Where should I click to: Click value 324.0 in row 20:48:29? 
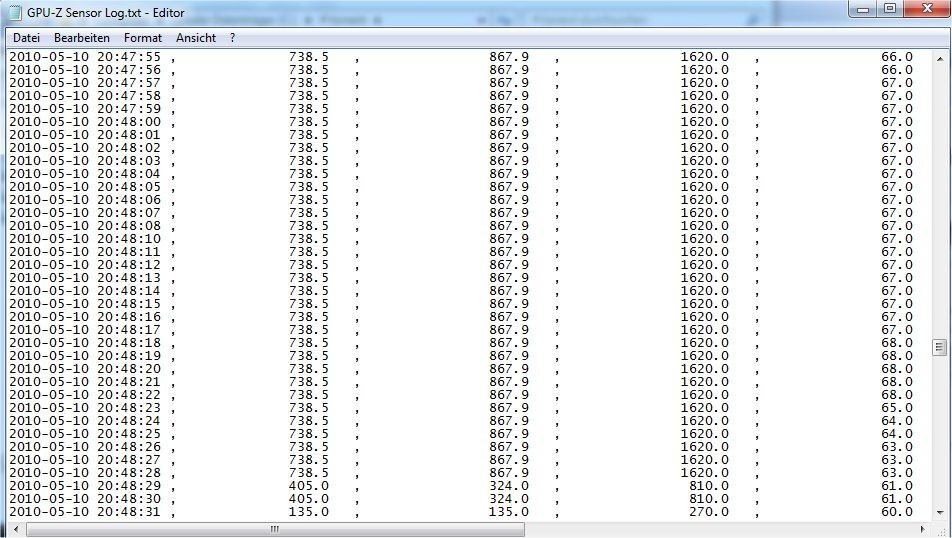point(509,486)
